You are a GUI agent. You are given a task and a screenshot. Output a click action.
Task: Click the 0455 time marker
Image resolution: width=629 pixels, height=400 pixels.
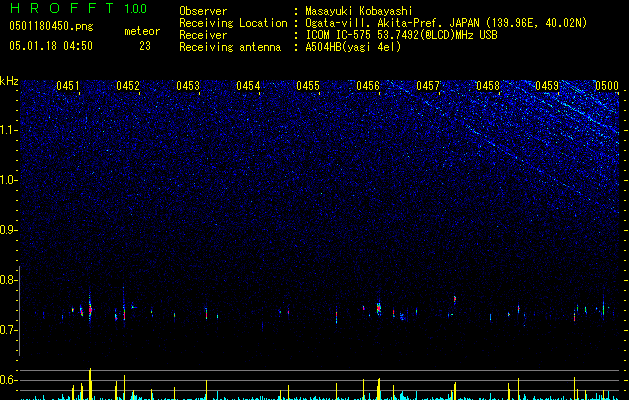pos(308,86)
